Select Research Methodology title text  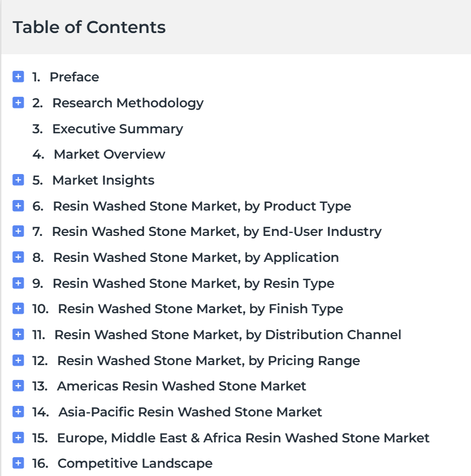(128, 103)
